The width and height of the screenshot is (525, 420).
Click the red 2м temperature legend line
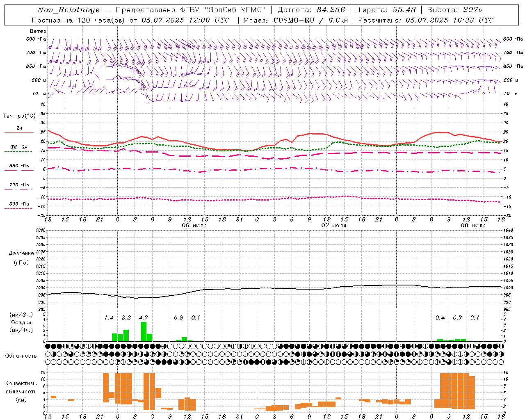tap(19, 132)
